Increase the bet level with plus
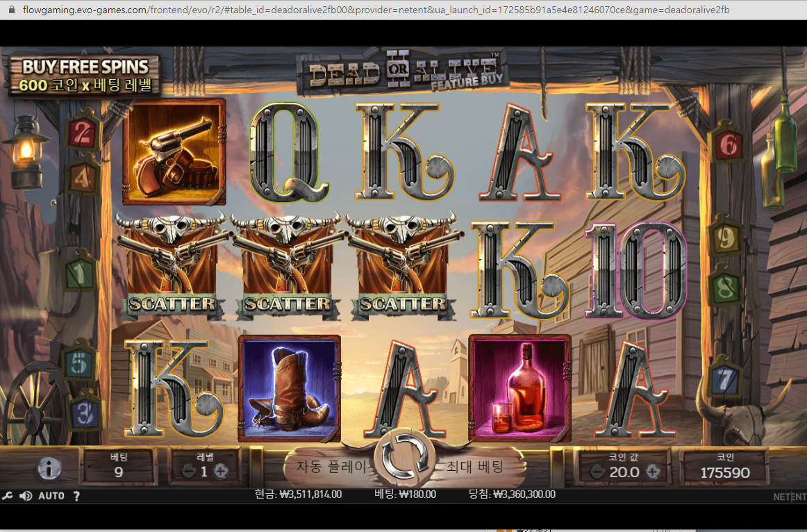This screenshot has height=532, width=807. click(x=222, y=471)
